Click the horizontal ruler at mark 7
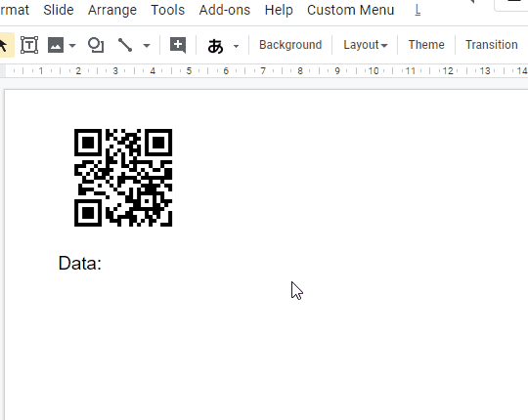The image size is (528, 420). tap(263, 71)
